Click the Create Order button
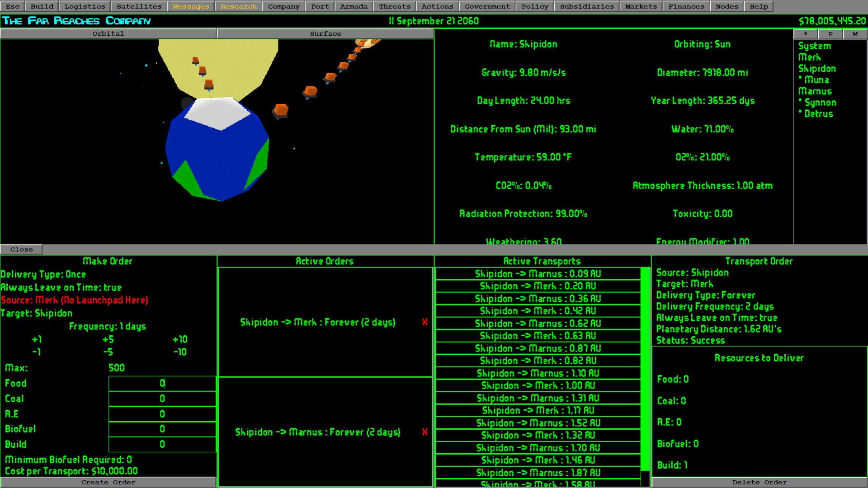Viewport: 868px width, 488px height. point(108,482)
